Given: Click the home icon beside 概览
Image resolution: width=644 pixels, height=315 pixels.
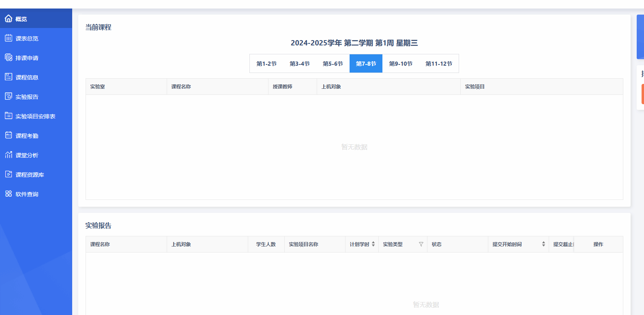Looking at the screenshot, I should (x=9, y=19).
